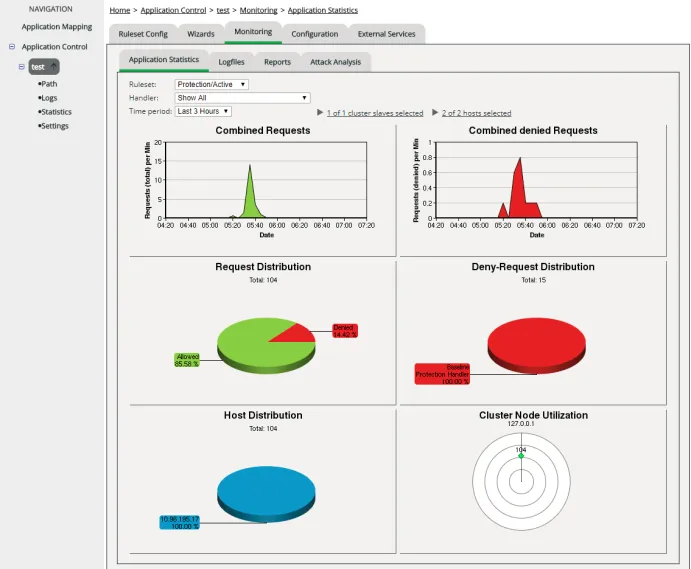Screen dimensions: 691x569
Task: Click test breadcrumb link
Action: pyautogui.click(x=223, y=10)
